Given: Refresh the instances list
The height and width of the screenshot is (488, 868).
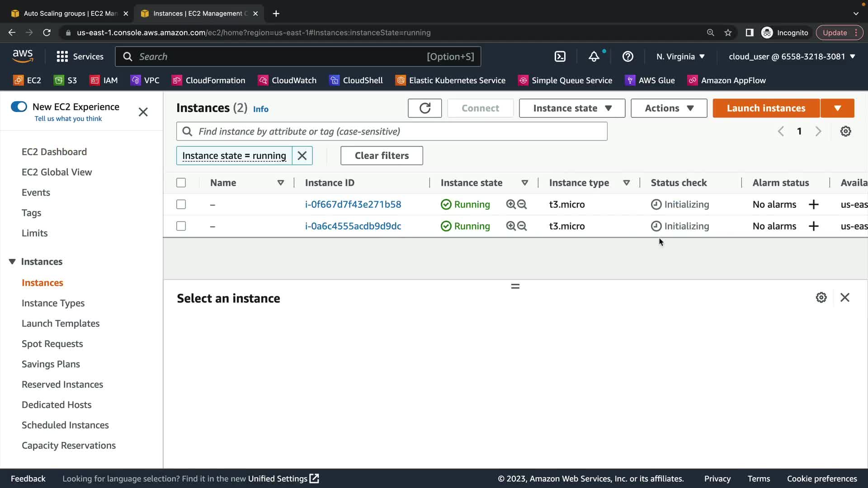Looking at the screenshot, I should pos(425,108).
